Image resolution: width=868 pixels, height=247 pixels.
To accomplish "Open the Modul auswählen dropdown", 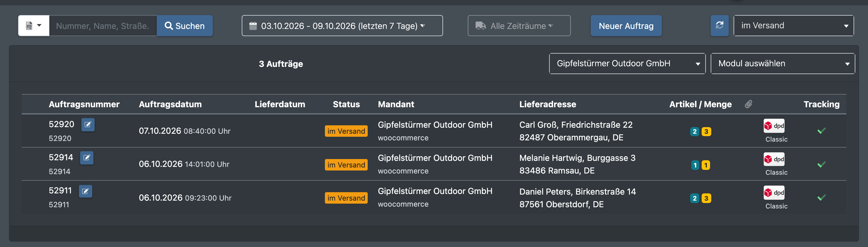I will coord(782,63).
